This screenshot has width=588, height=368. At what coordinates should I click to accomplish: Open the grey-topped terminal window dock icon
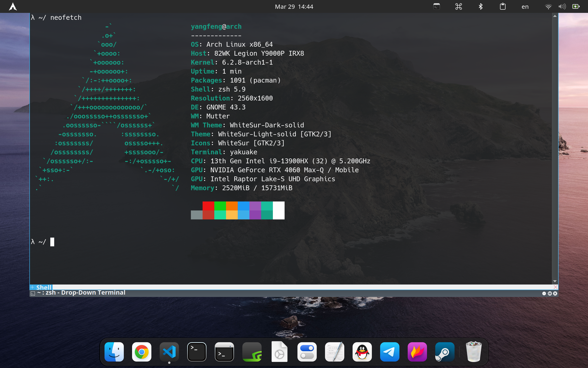(x=224, y=352)
